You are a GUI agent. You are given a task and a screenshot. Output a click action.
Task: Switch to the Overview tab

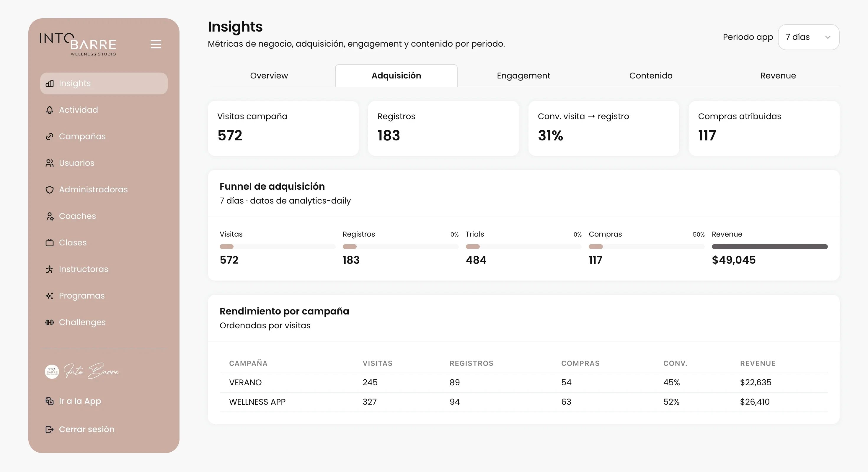269,76
